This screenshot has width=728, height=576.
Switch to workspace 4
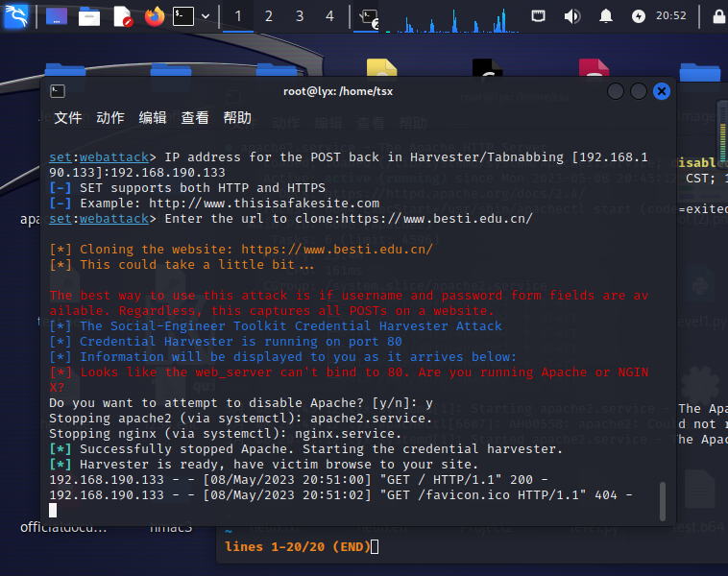click(x=329, y=16)
